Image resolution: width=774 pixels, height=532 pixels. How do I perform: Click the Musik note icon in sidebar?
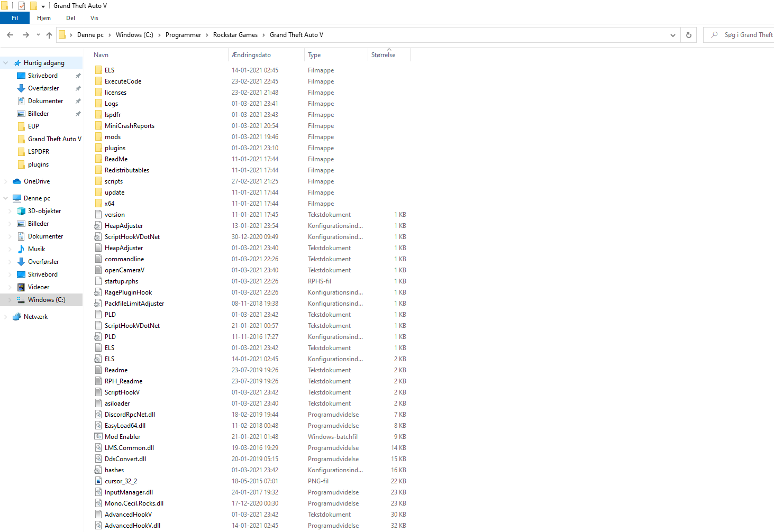coord(21,249)
